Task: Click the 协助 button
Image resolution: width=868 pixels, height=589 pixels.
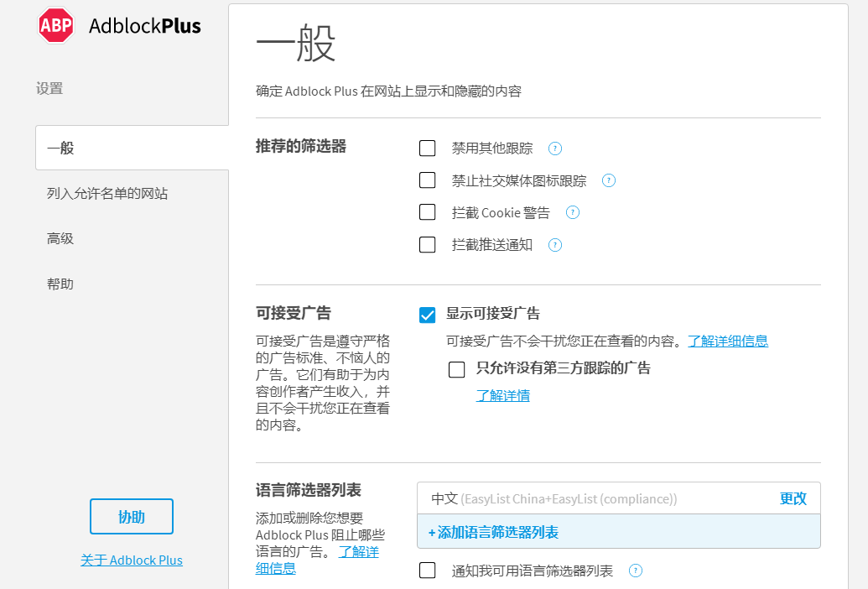Action: pyautogui.click(x=131, y=516)
